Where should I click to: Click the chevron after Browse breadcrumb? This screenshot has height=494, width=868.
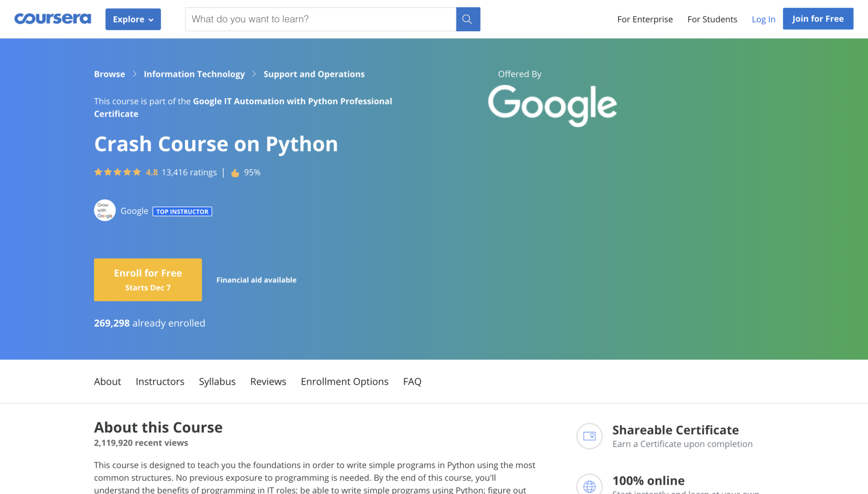[134, 74]
